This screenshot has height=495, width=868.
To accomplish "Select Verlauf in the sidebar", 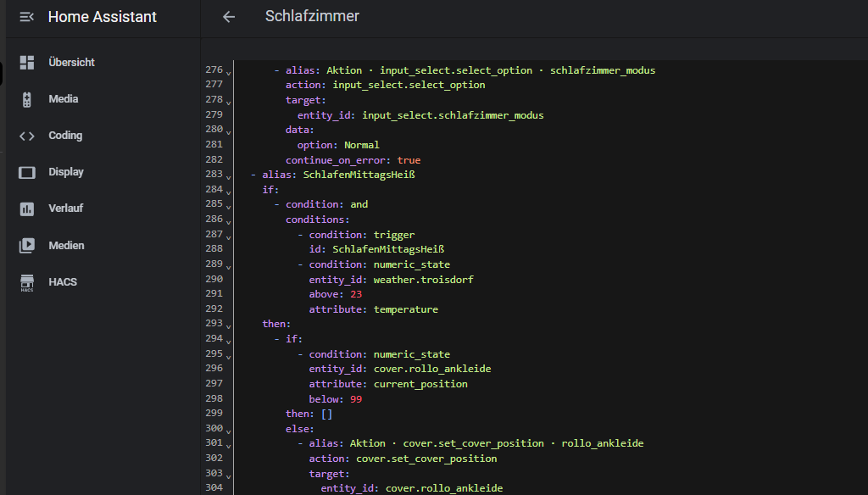I will [x=65, y=209].
